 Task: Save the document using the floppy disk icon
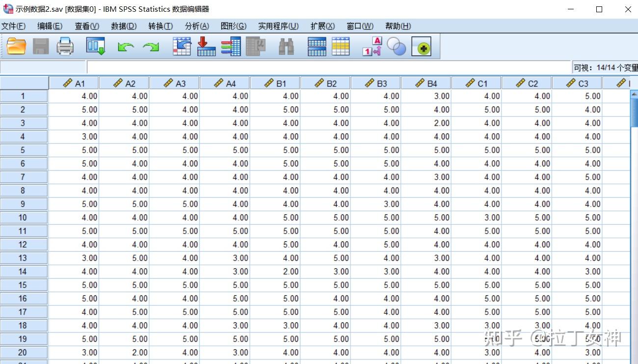41,47
